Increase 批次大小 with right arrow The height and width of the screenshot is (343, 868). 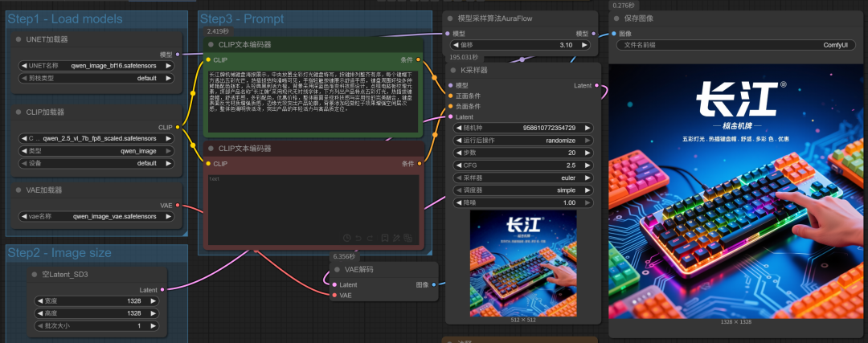click(154, 326)
